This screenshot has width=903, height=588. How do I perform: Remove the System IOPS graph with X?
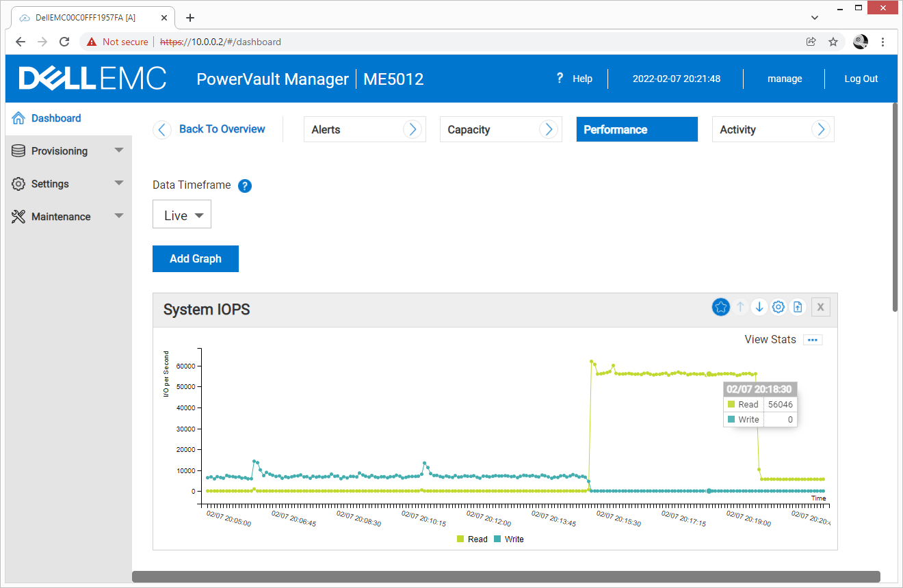pyautogui.click(x=820, y=308)
